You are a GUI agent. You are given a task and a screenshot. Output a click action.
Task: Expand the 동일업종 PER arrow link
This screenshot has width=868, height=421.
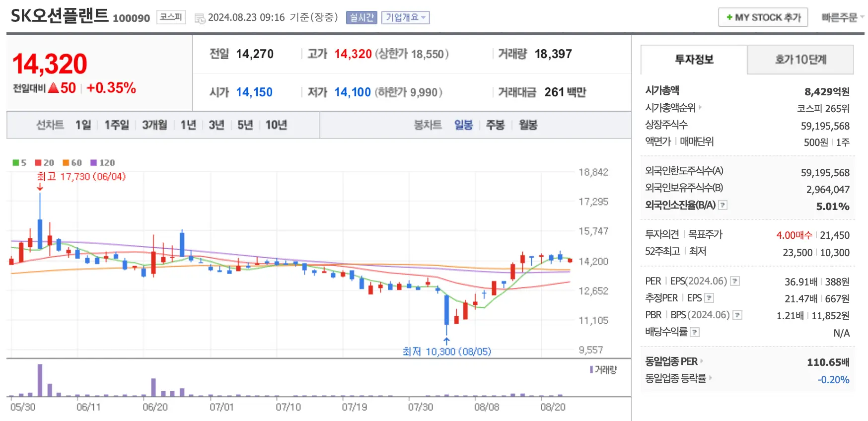pos(702,361)
